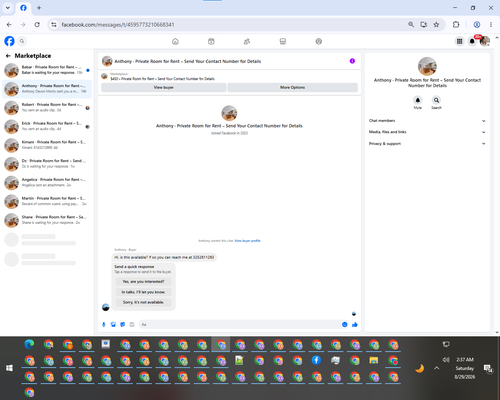This screenshot has height=400, width=500.
Task: Open site information icon in address bar
Action: [54, 25]
